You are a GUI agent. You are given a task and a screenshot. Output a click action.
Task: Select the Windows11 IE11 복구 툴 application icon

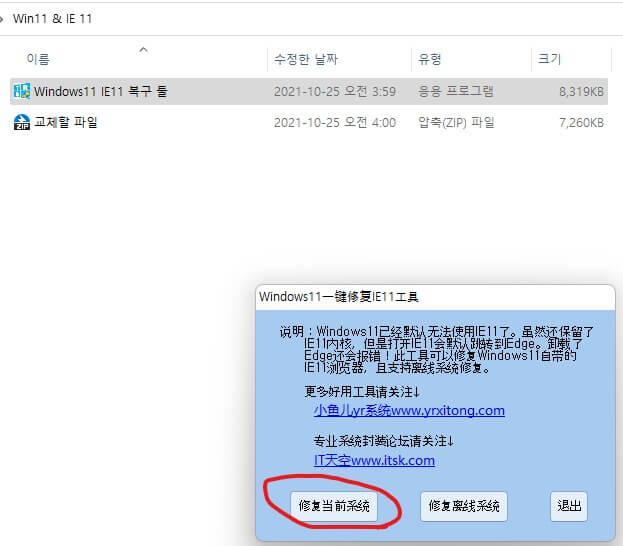(21, 92)
